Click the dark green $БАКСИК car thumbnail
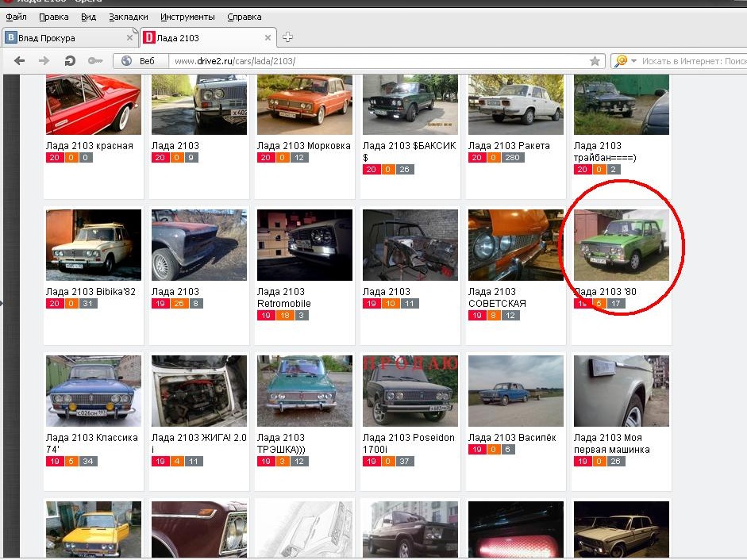 [410, 105]
